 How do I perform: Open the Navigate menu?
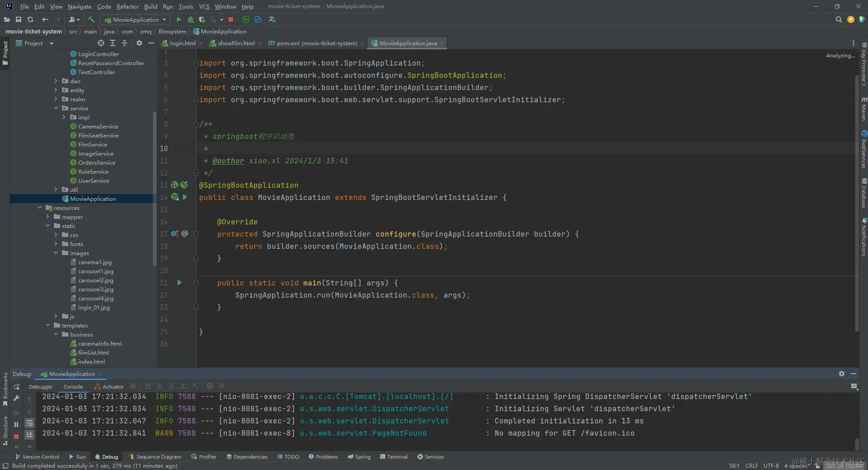click(x=80, y=6)
